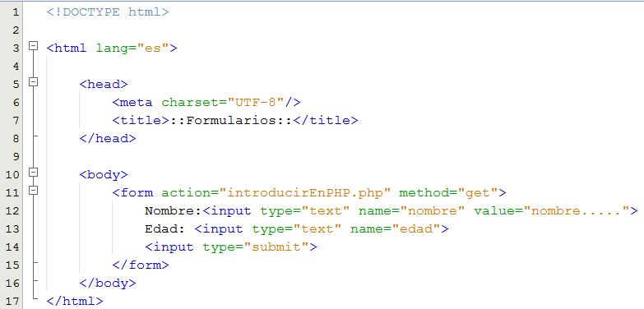The width and height of the screenshot is (644, 309).
Task: Collapse the head tag fold on line 5
Action: pyautogui.click(x=33, y=82)
